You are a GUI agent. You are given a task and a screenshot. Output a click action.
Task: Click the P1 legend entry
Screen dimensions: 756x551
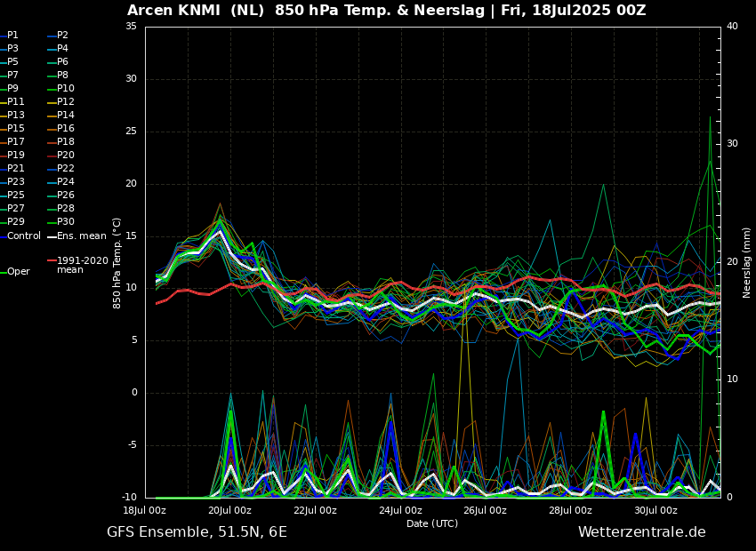click(12, 36)
